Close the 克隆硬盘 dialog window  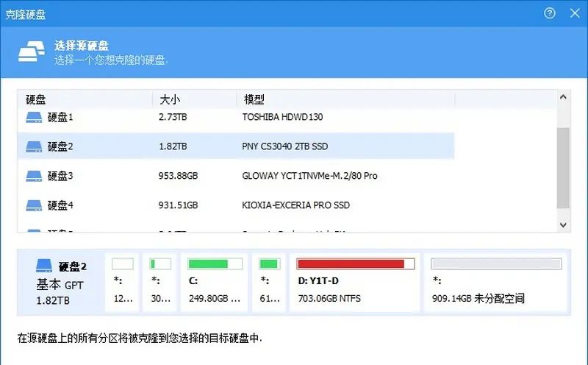click(x=575, y=13)
